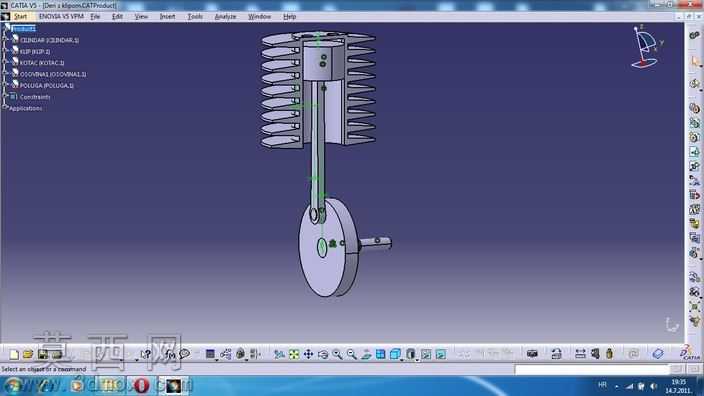Viewport: 704px width, 396px height.
Task: Select the Fly mode icon
Action: [279, 355]
